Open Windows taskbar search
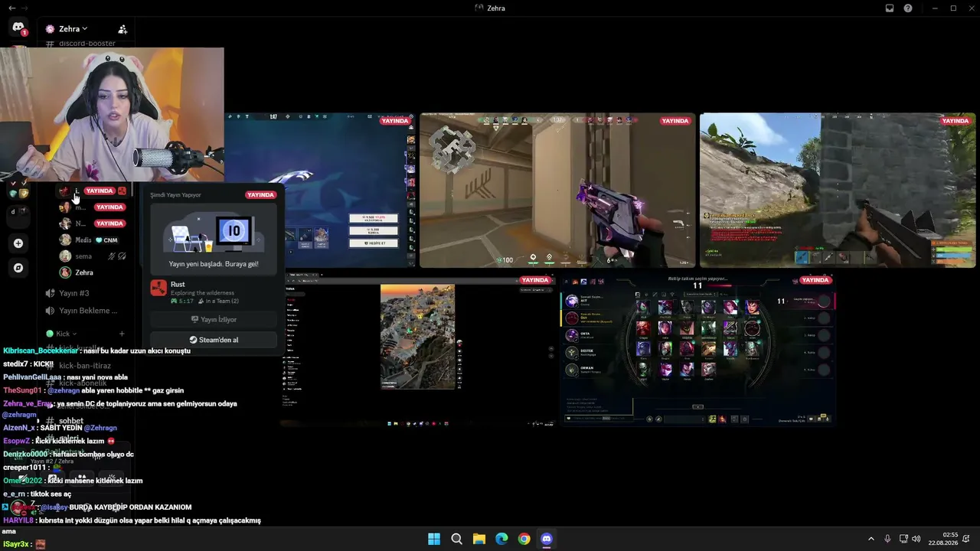The height and width of the screenshot is (551, 980). pos(456,539)
